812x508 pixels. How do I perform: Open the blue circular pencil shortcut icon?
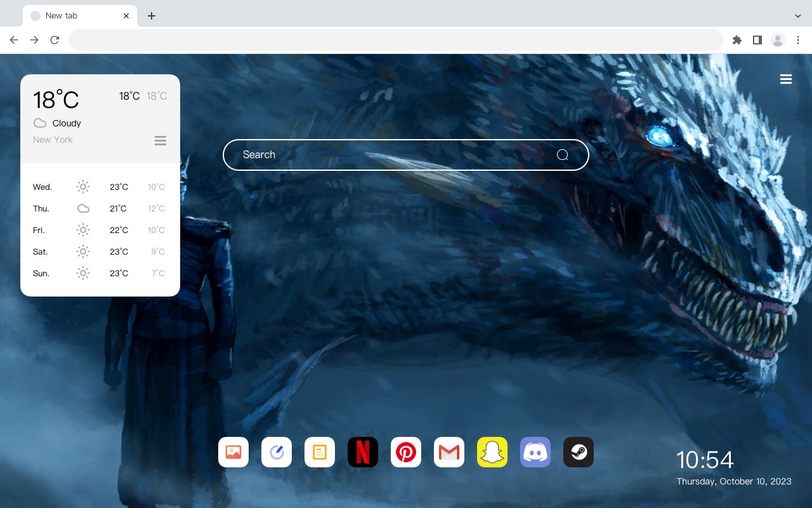point(277,452)
